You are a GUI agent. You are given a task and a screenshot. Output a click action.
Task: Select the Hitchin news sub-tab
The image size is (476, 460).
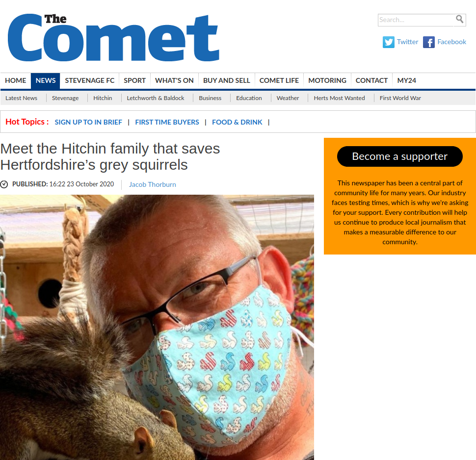click(103, 98)
